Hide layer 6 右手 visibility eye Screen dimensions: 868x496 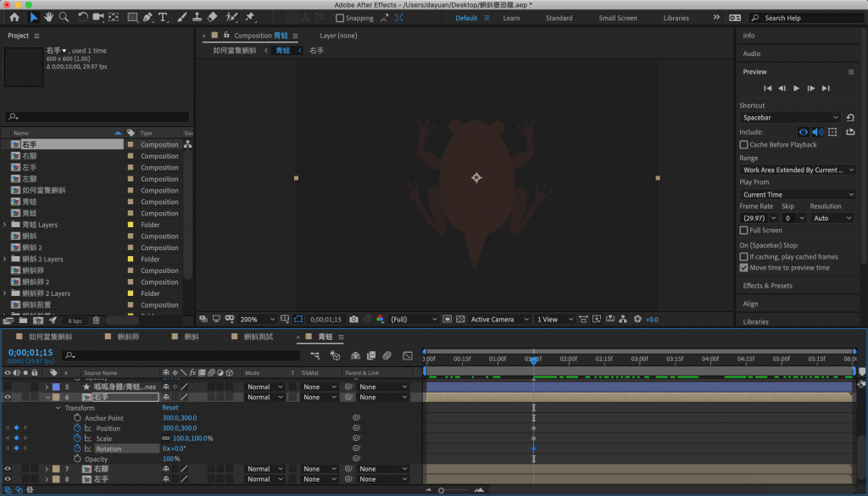tap(8, 397)
